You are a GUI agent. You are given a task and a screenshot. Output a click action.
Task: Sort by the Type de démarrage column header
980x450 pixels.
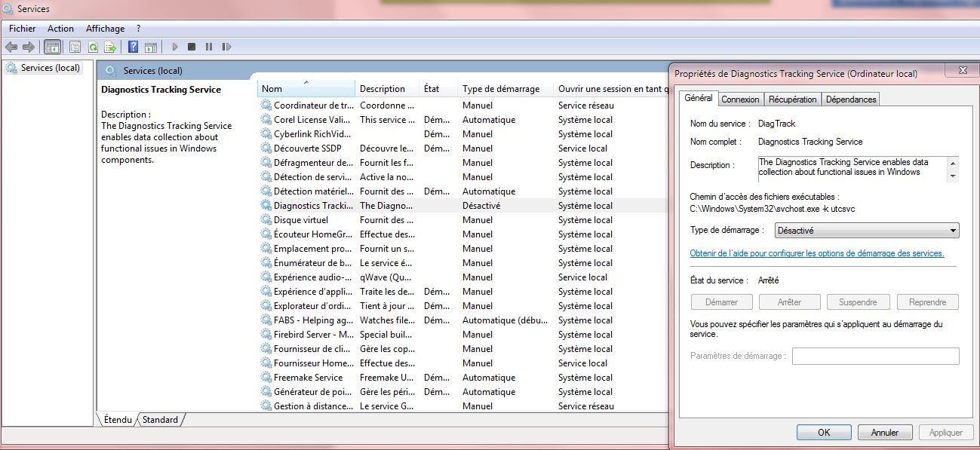pyautogui.click(x=505, y=89)
